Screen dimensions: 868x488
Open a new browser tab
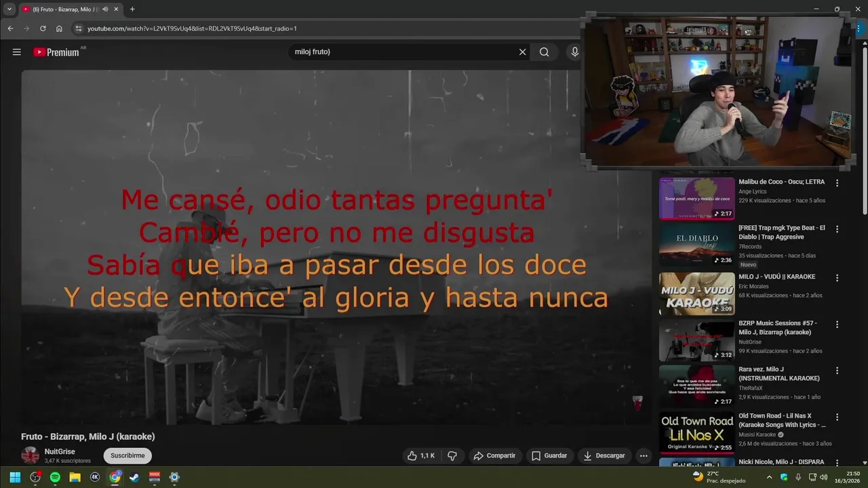132,9
